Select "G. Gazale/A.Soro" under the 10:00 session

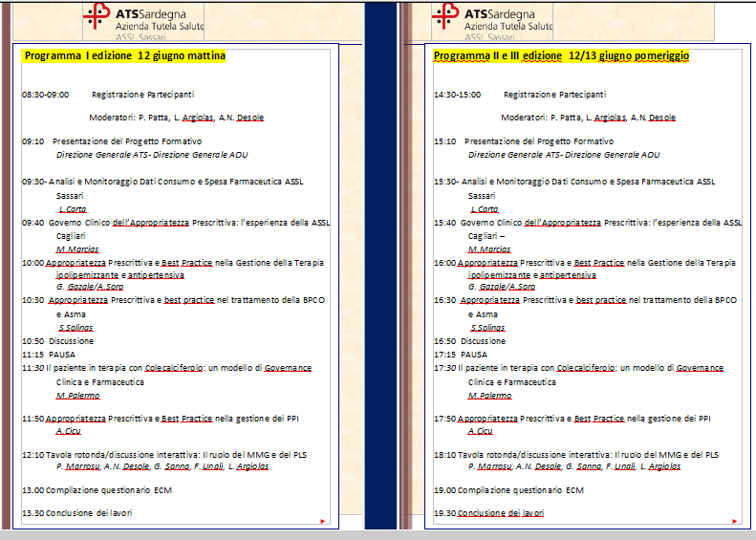(90, 287)
